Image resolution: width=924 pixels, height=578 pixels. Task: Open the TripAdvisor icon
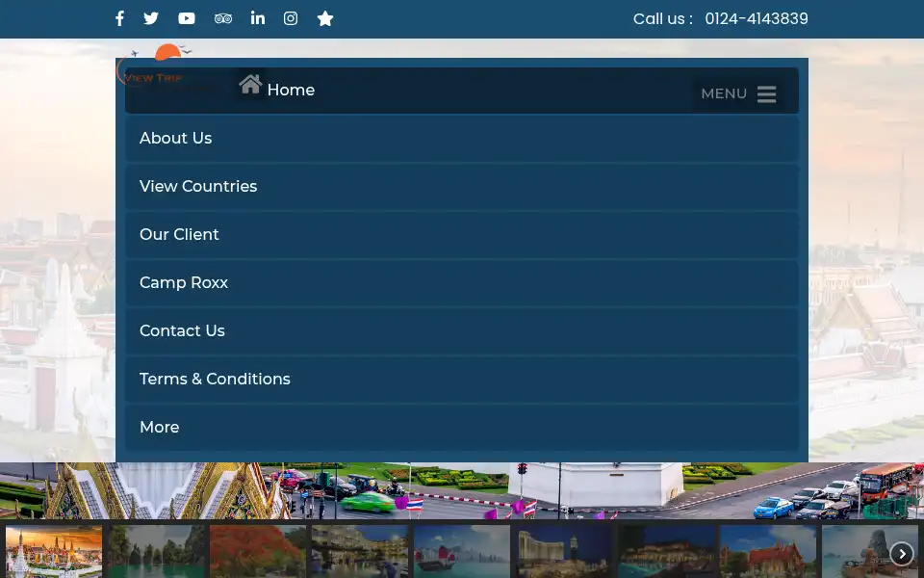(222, 19)
